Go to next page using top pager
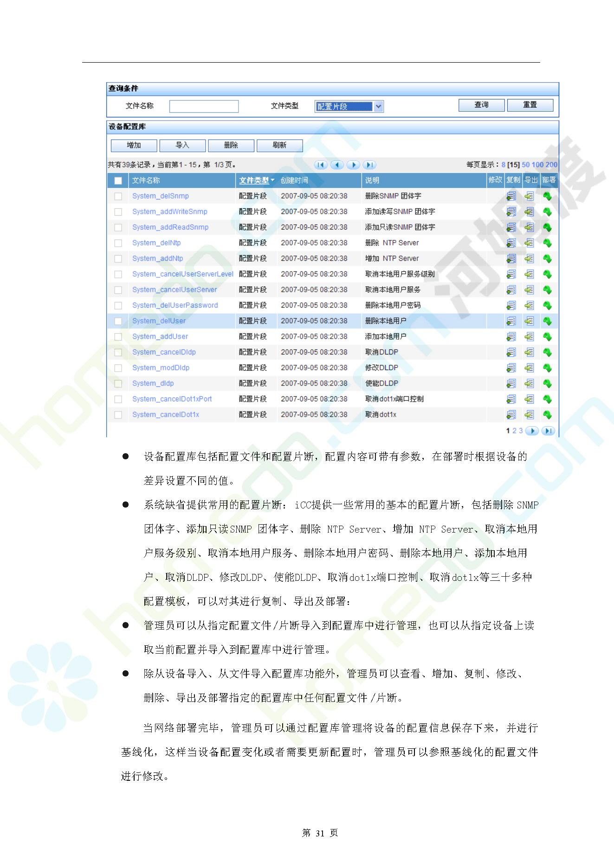The width and height of the screenshot is (614, 868). [353, 165]
